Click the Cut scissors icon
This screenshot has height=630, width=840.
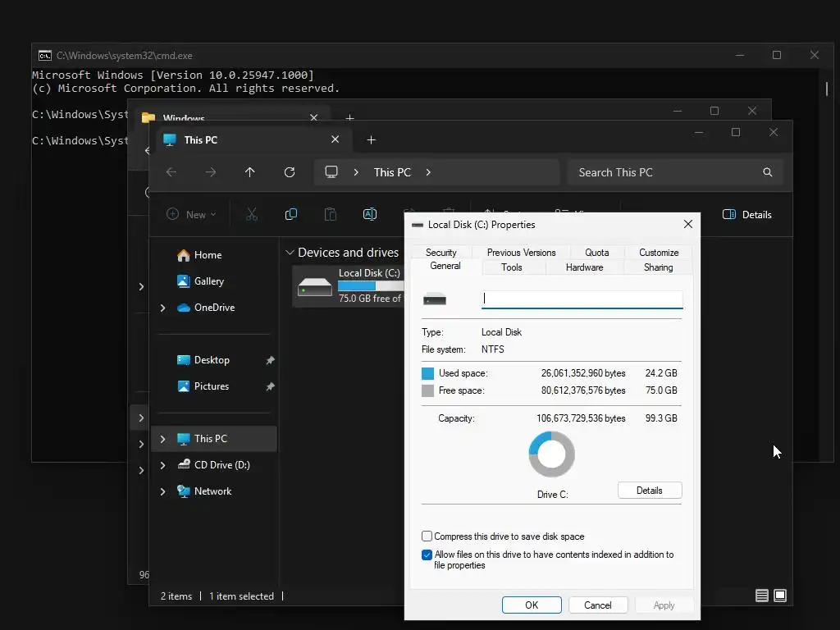point(252,214)
